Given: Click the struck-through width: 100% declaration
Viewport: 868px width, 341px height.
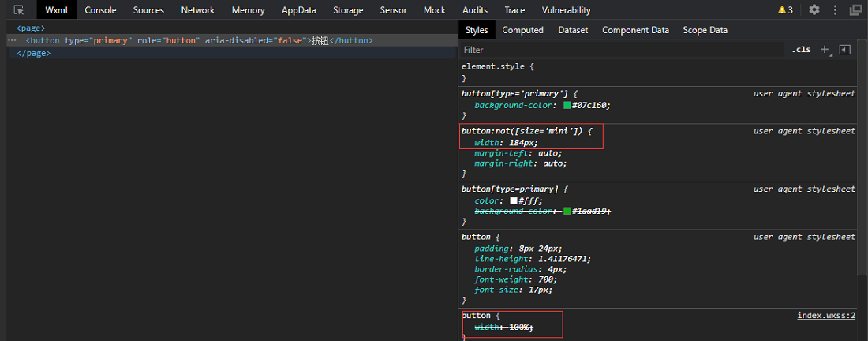Looking at the screenshot, I should [x=503, y=327].
